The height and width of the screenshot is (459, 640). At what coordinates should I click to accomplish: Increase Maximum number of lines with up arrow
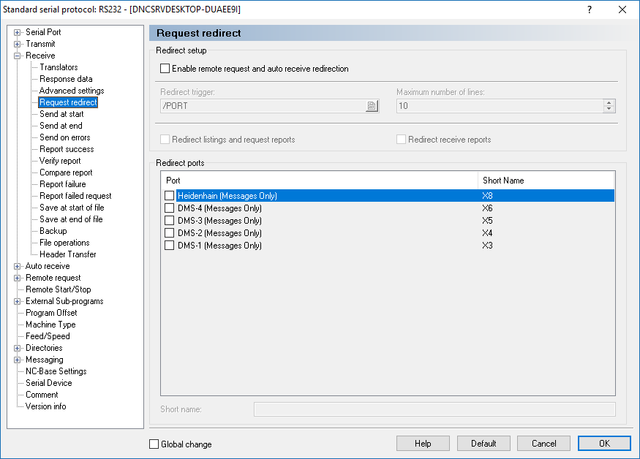click(x=609, y=103)
